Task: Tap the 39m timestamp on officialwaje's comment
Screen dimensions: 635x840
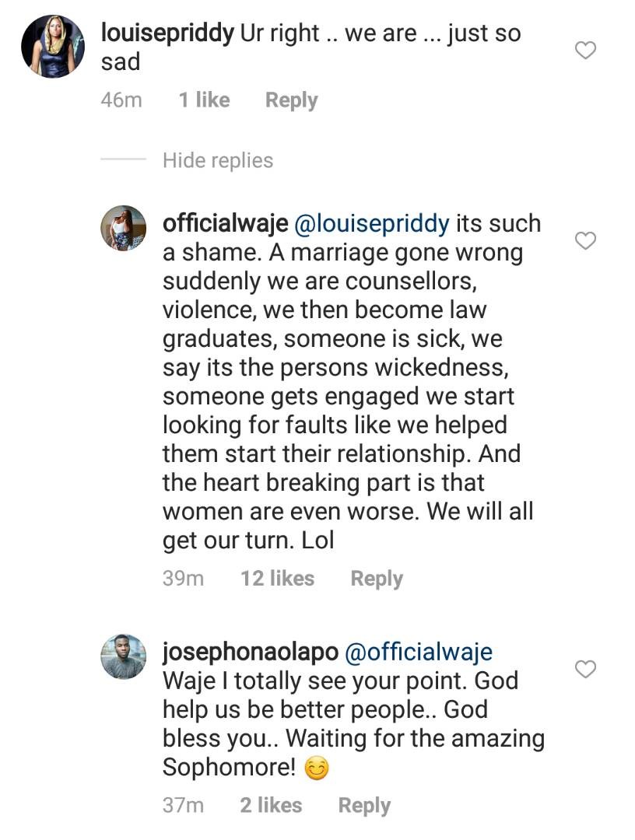Action: [183, 579]
